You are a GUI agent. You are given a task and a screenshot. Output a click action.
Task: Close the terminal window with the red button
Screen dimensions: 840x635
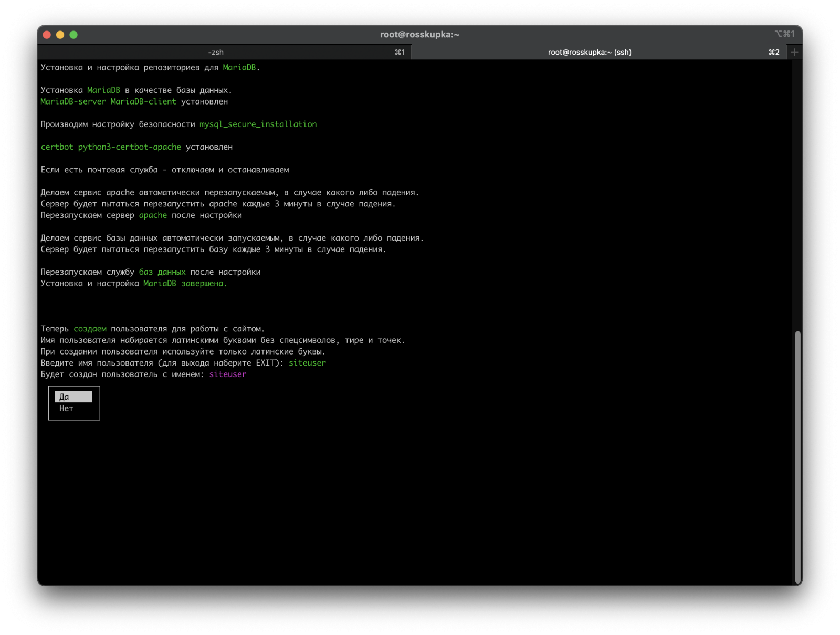(47, 35)
